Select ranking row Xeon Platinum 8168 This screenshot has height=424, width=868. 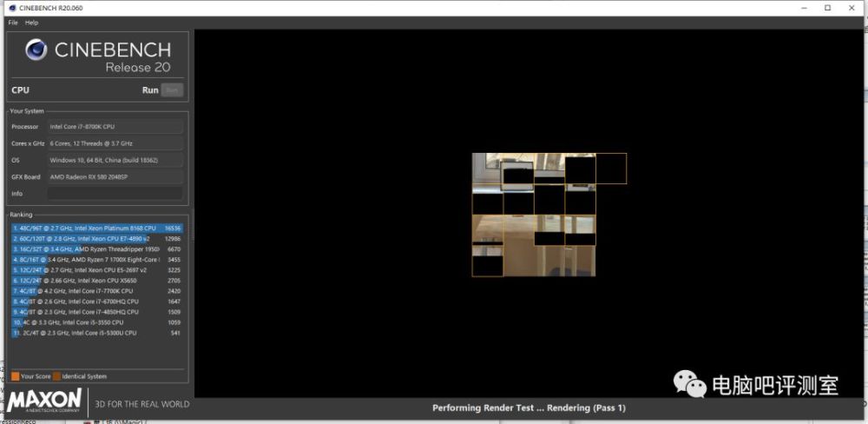pyautogui.click(x=97, y=228)
